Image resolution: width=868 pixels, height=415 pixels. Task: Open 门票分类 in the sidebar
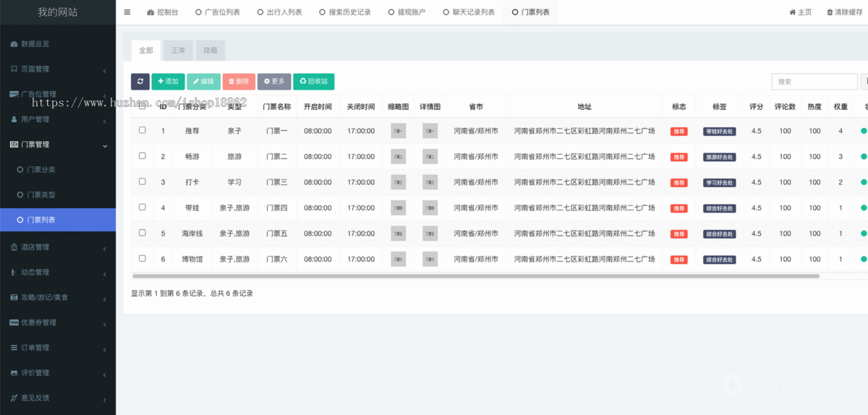coord(41,170)
